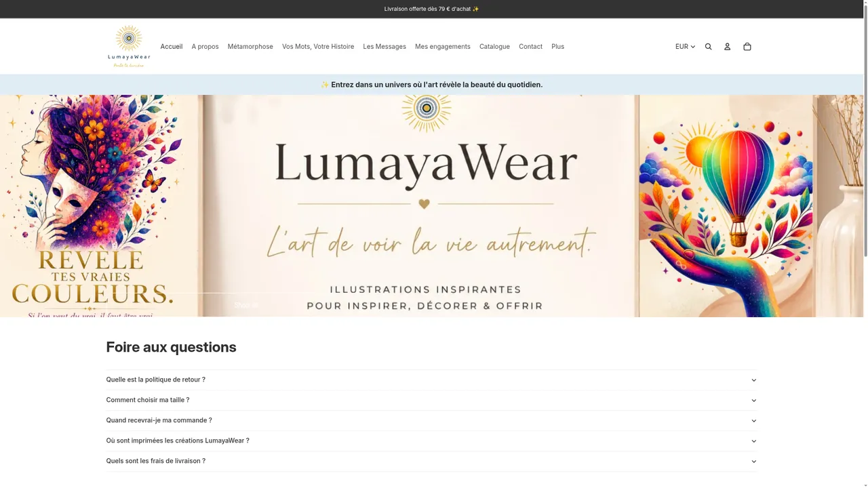Open the Catalogue menu link
The height and width of the screenshot is (488, 868).
[x=494, y=47]
